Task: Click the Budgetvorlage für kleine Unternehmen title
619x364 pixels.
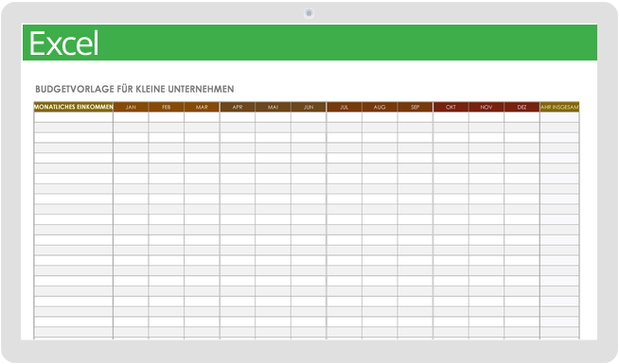Action: point(134,89)
